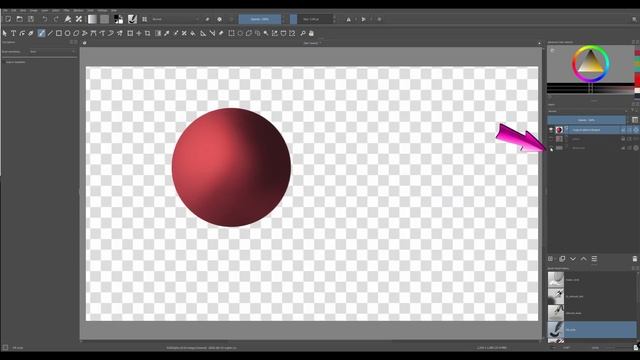The image size is (640, 360).
Task: Open the Edit menu
Action: (x=13, y=10)
